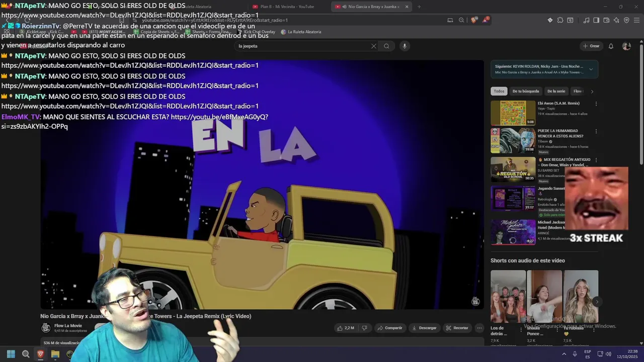Open the Windows Start menu

click(x=11, y=354)
